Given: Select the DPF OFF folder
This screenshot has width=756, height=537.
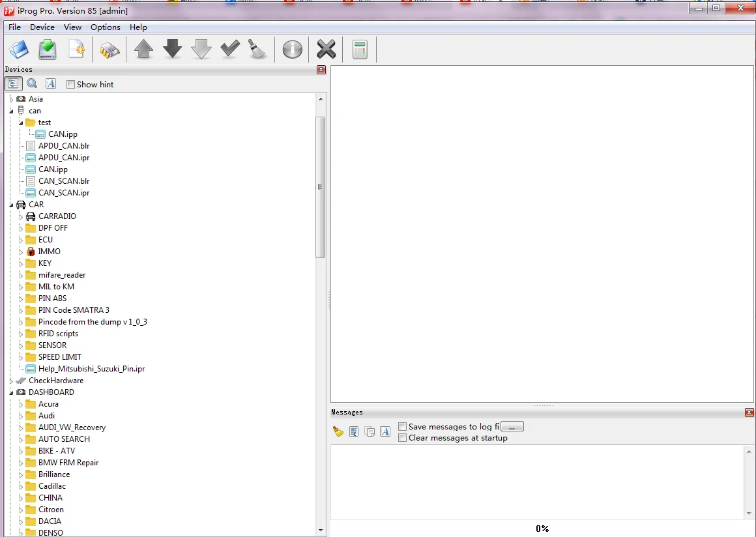Looking at the screenshot, I should pos(53,227).
